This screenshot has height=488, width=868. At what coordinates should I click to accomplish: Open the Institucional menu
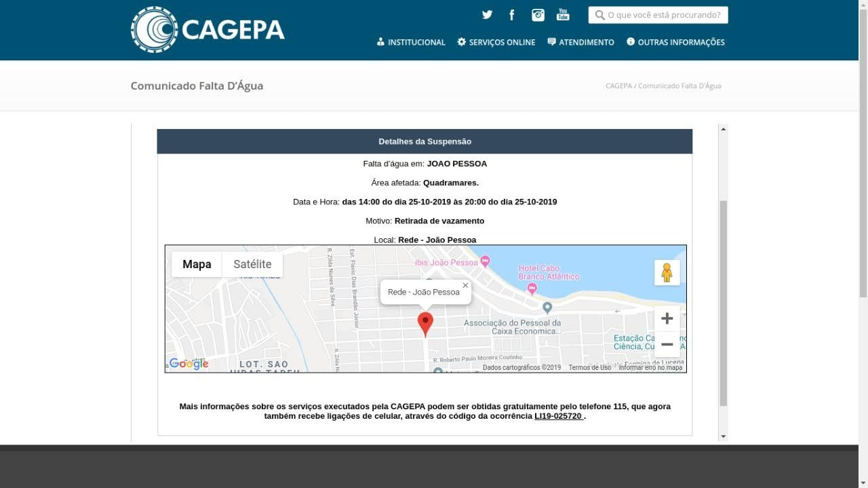[411, 42]
